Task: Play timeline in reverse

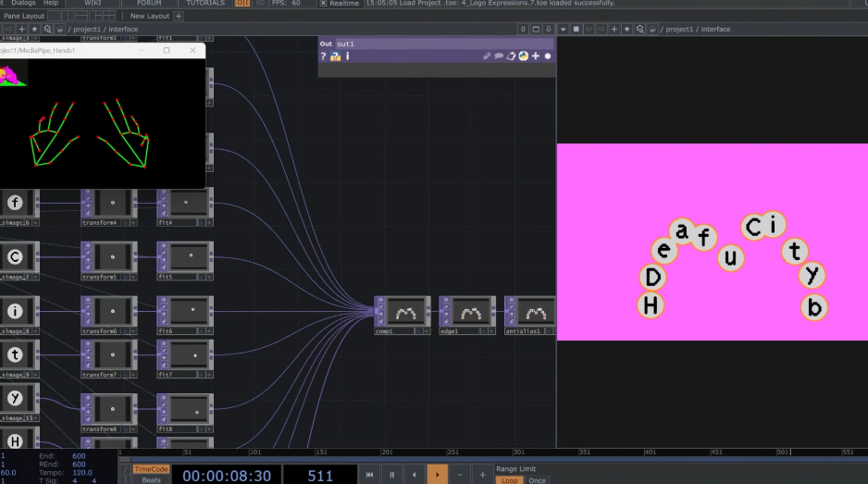Action: 414,475
